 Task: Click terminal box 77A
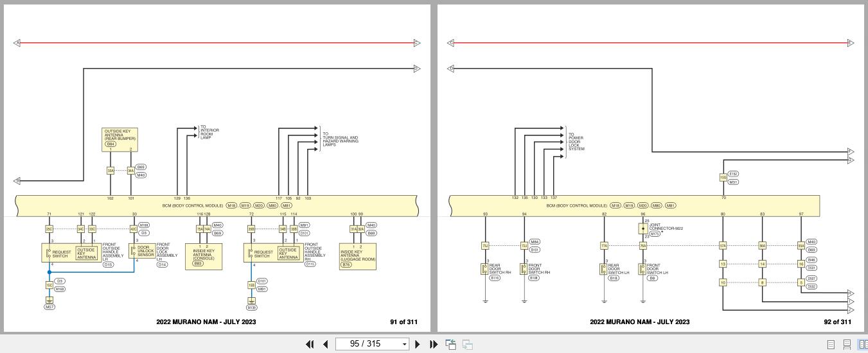point(604,246)
